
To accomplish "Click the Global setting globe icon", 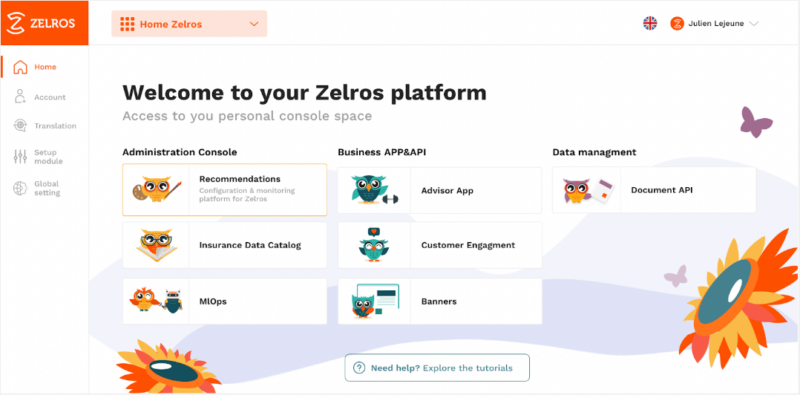I will point(20,188).
